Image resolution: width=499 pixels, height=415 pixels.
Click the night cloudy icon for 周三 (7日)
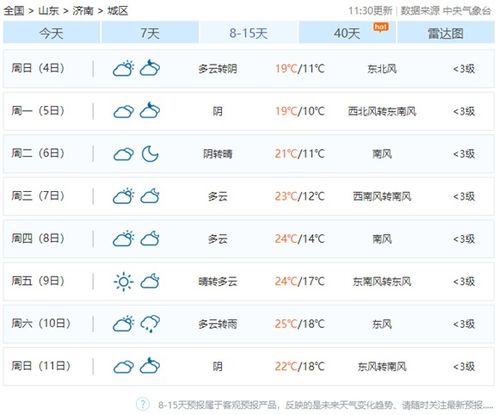150,196
